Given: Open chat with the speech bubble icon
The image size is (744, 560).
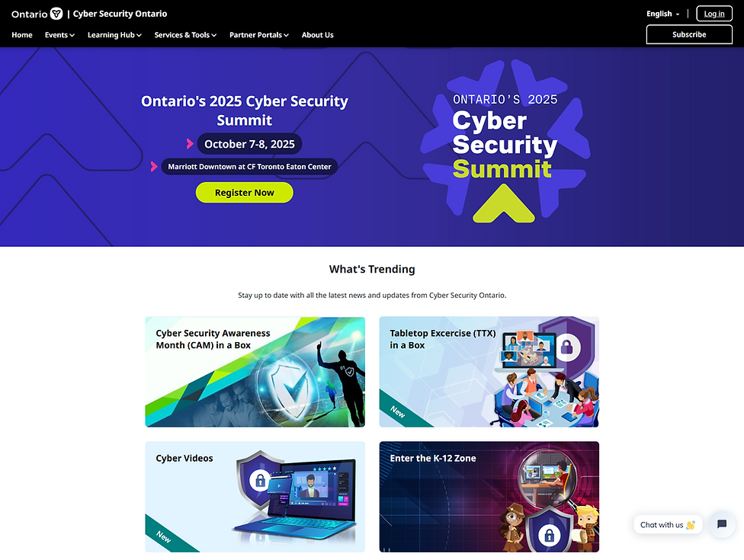Looking at the screenshot, I should [721, 524].
